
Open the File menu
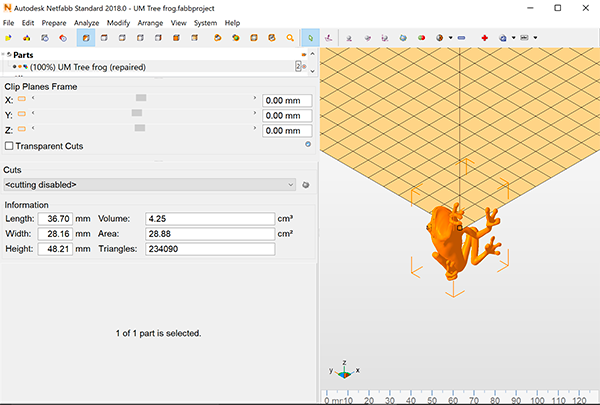pos(8,23)
